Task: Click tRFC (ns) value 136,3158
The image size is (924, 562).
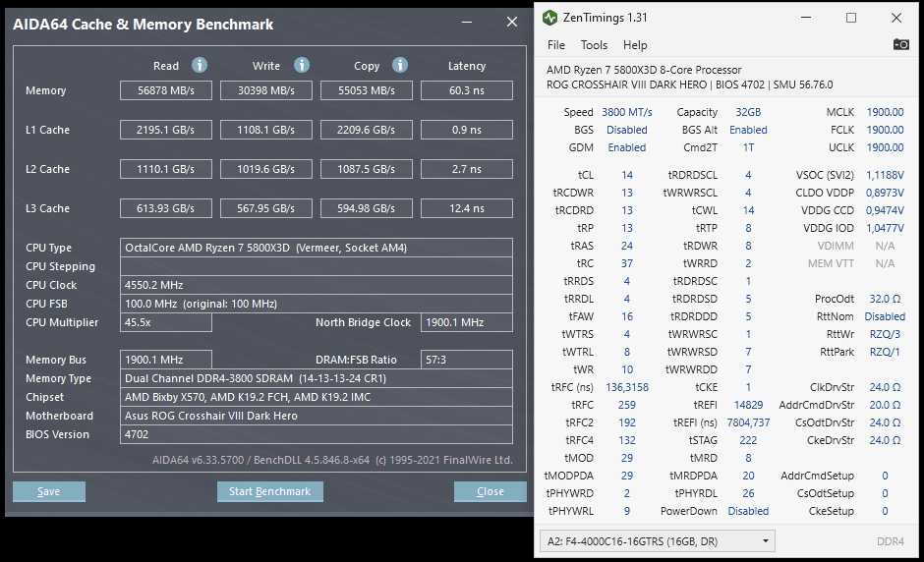Action: point(627,387)
